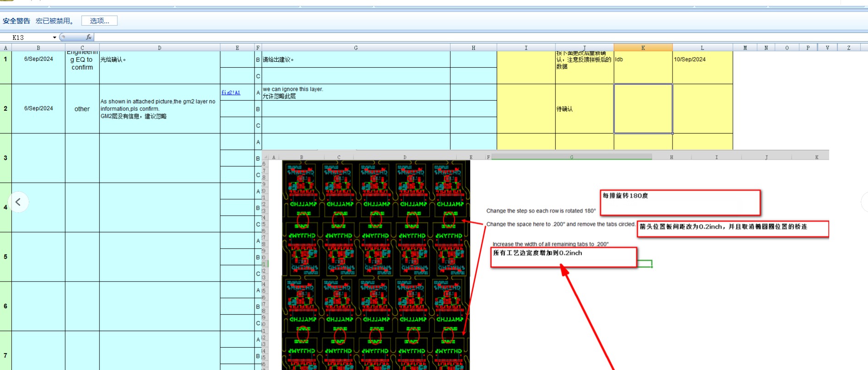Screen dimensions: 868x370
Task: Select the cell containing ldb
Action: pos(643,67)
